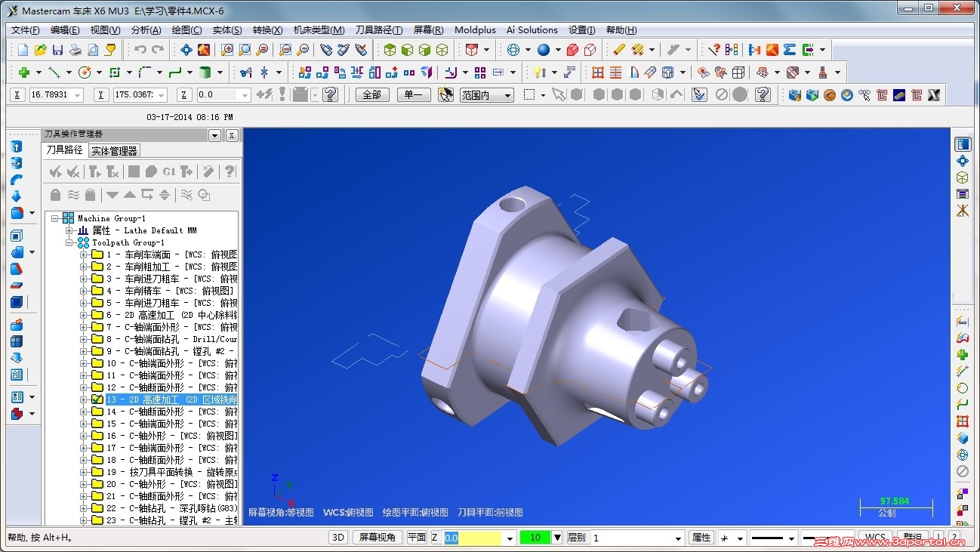Image resolution: width=980 pixels, height=552 pixels.
Task: Select operation 19 - 按刀具平面转换 row
Action: pos(171,472)
